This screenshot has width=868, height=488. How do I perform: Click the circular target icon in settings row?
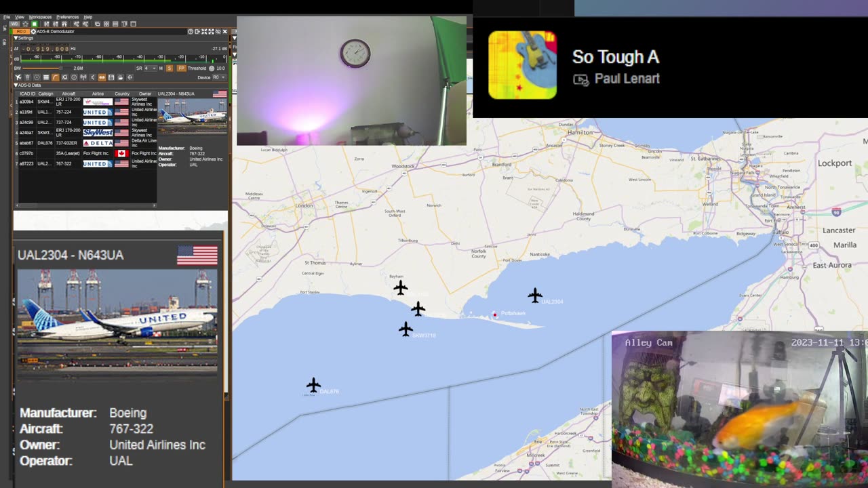(37, 77)
